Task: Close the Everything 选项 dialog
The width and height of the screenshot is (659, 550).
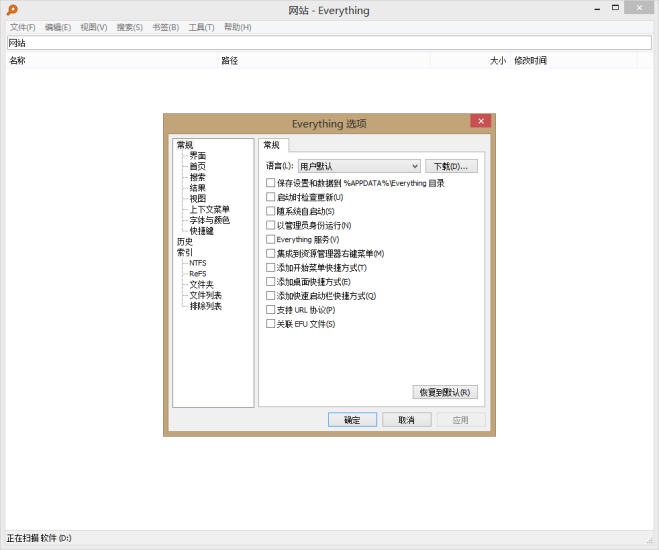Action: click(481, 121)
